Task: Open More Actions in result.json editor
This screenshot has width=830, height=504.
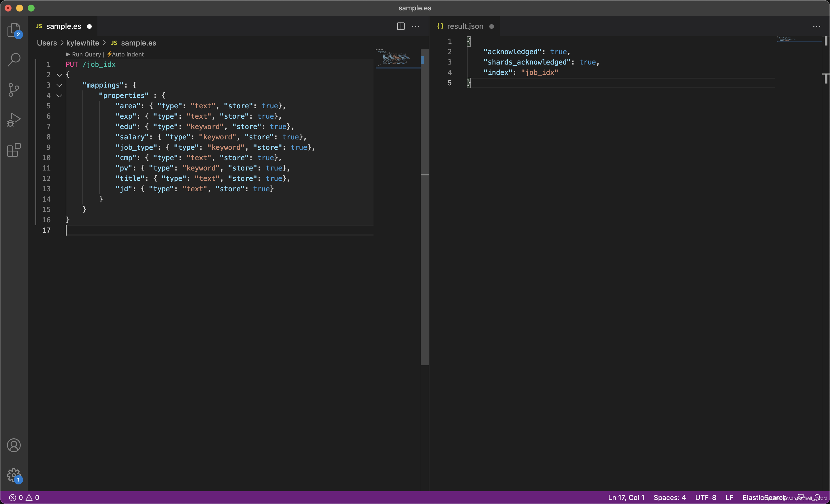Action: pyautogui.click(x=816, y=26)
